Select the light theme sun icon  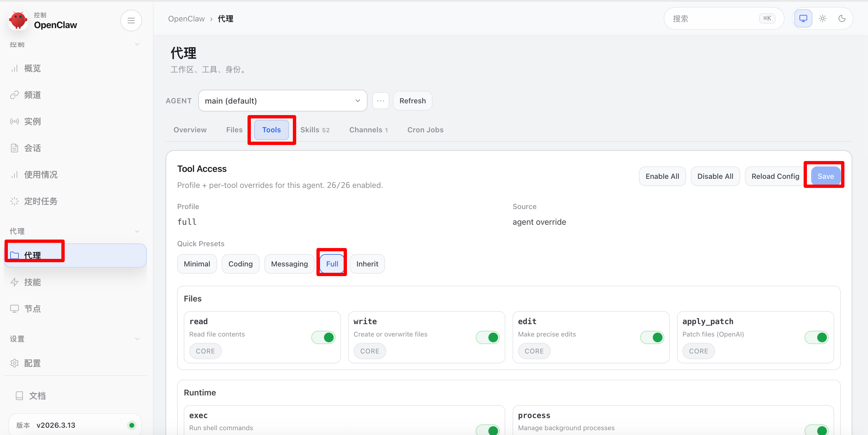(x=822, y=18)
